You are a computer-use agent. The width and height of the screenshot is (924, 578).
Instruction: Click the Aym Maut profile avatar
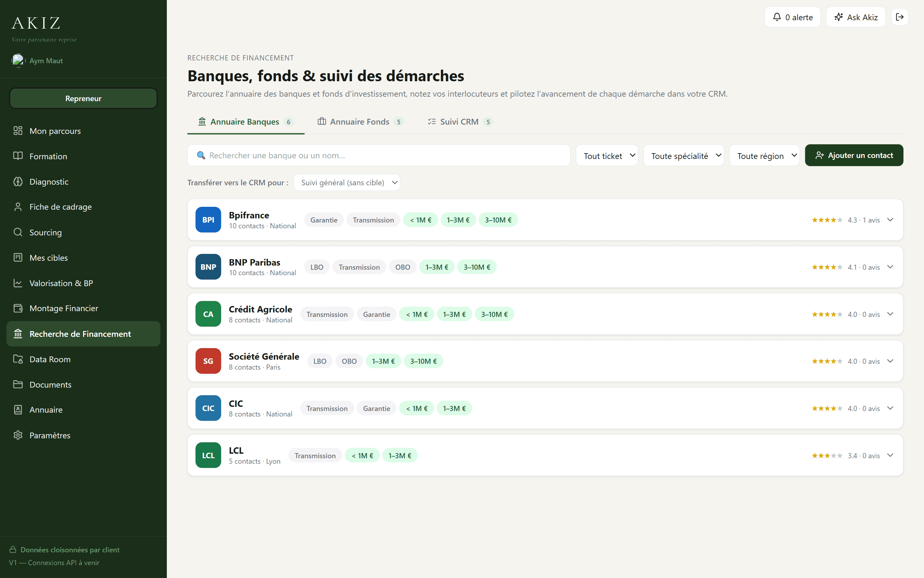18,60
